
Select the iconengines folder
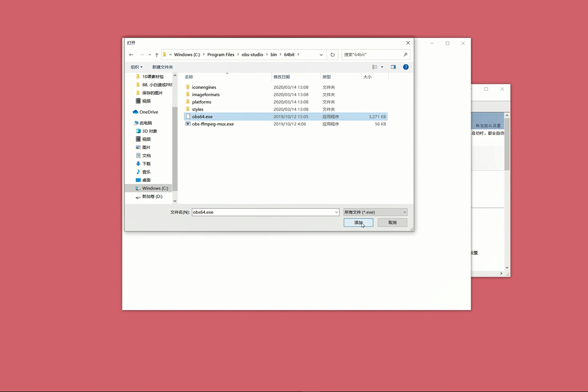(x=286, y=87)
